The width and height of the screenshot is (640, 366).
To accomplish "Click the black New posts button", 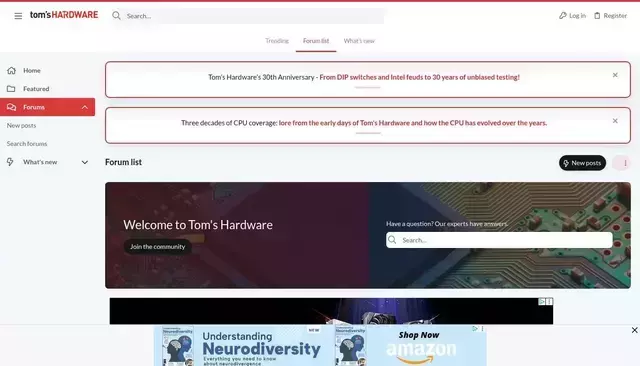I will [x=582, y=163].
